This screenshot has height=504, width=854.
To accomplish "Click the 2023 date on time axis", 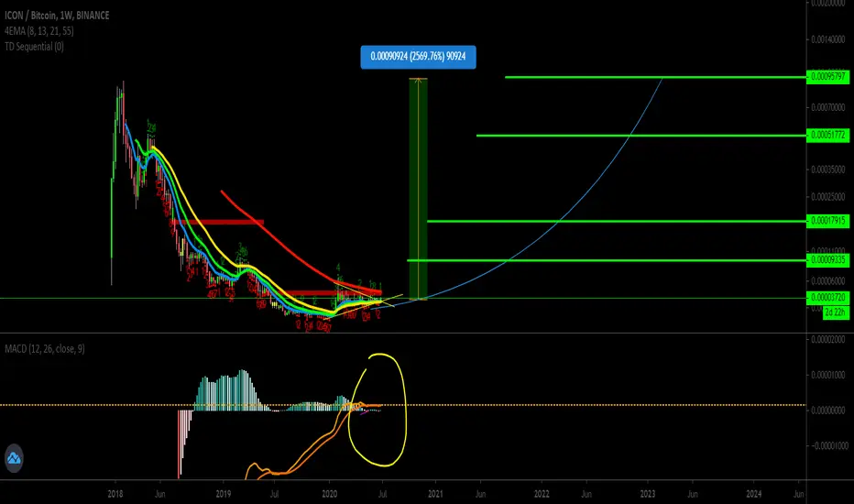I will point(648,494).
